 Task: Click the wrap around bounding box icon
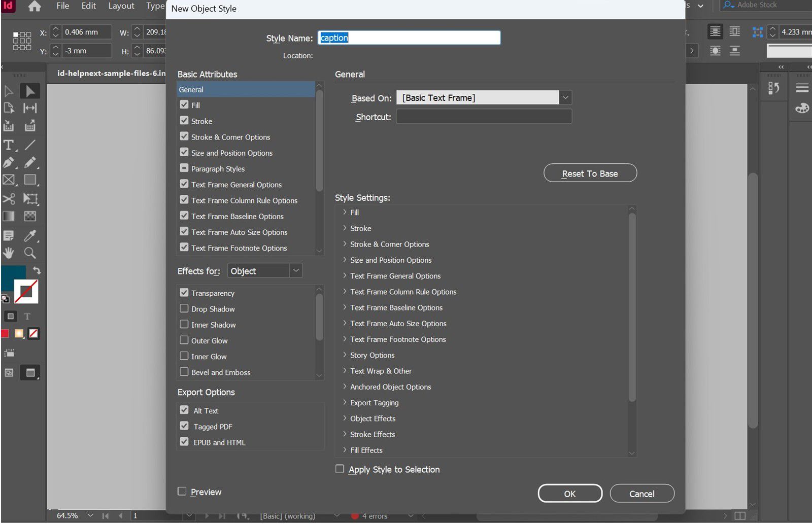click(734, 32)
